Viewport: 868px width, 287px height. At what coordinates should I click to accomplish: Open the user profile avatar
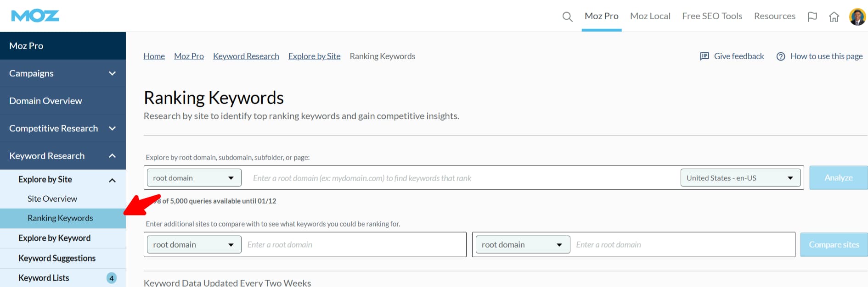point(857,17)
